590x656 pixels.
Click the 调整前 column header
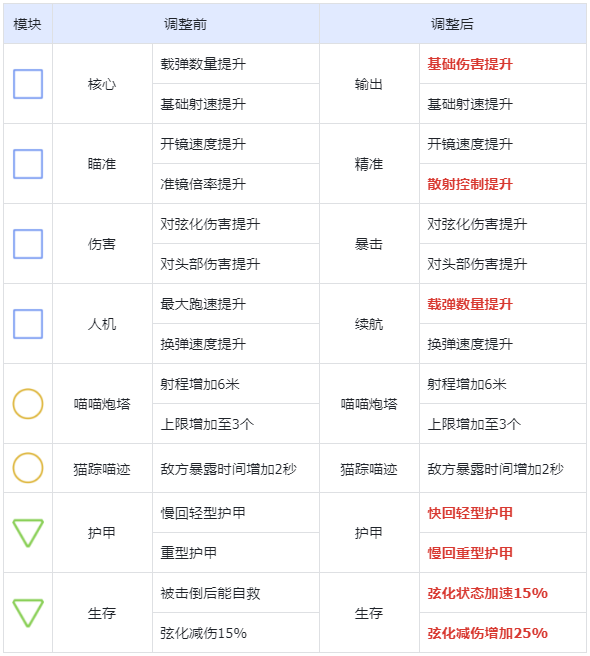point(185,24)
